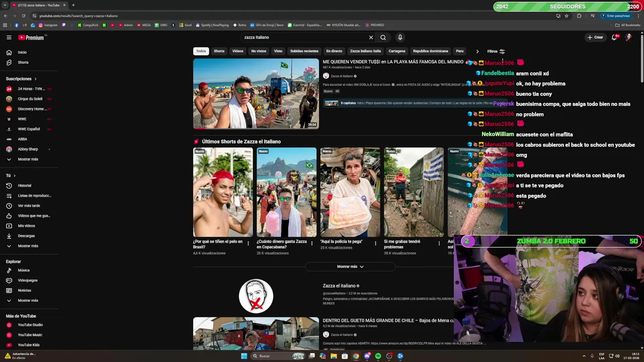Show more Shorts with Mostrar más

pos(350,266)
